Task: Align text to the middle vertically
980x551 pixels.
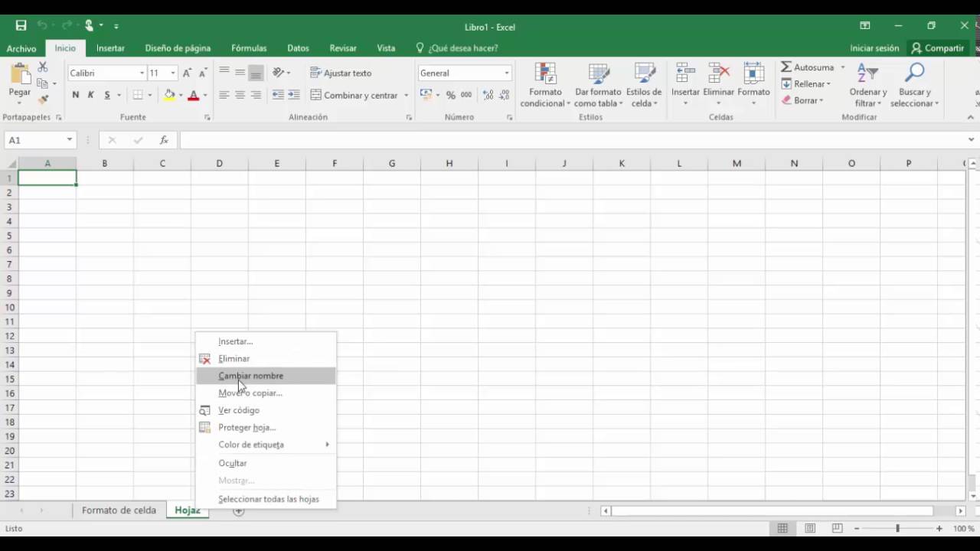Action: [x=240, y=73]
